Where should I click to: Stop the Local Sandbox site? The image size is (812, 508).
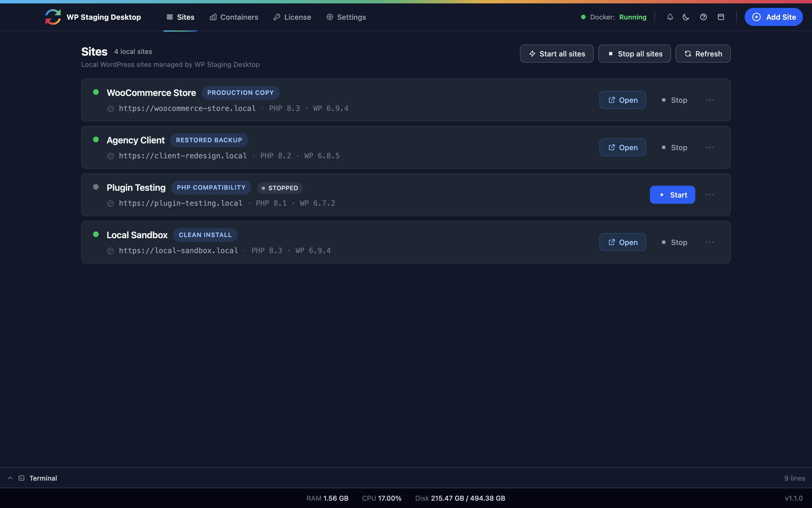(674, 242)
